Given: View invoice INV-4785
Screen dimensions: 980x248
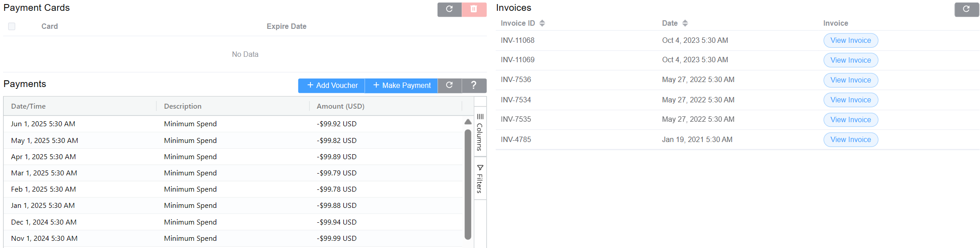Looking at the screenshot, I should pyautogui.click(x=850, y=140).
